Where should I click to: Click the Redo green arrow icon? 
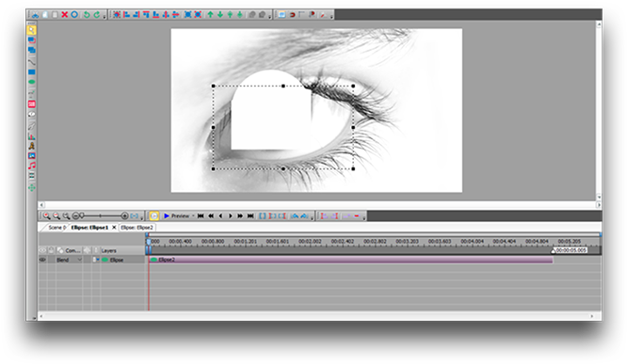click(x=96, y=15)
